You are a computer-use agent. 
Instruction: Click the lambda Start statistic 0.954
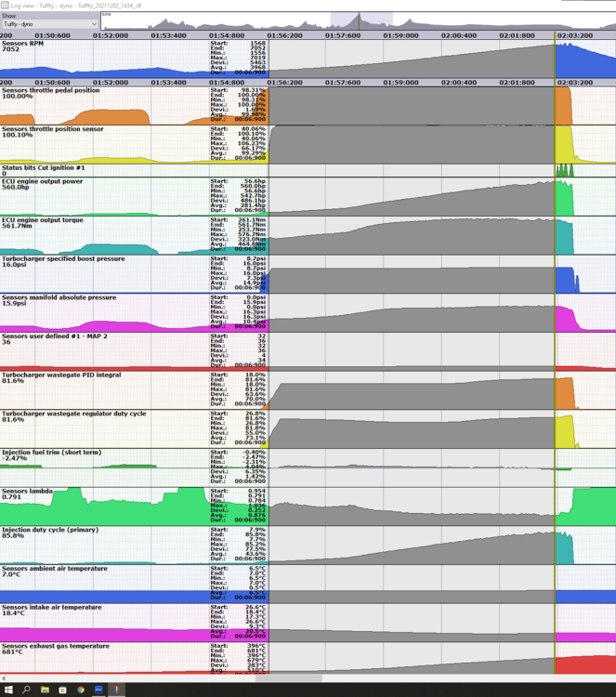[256, 491]
